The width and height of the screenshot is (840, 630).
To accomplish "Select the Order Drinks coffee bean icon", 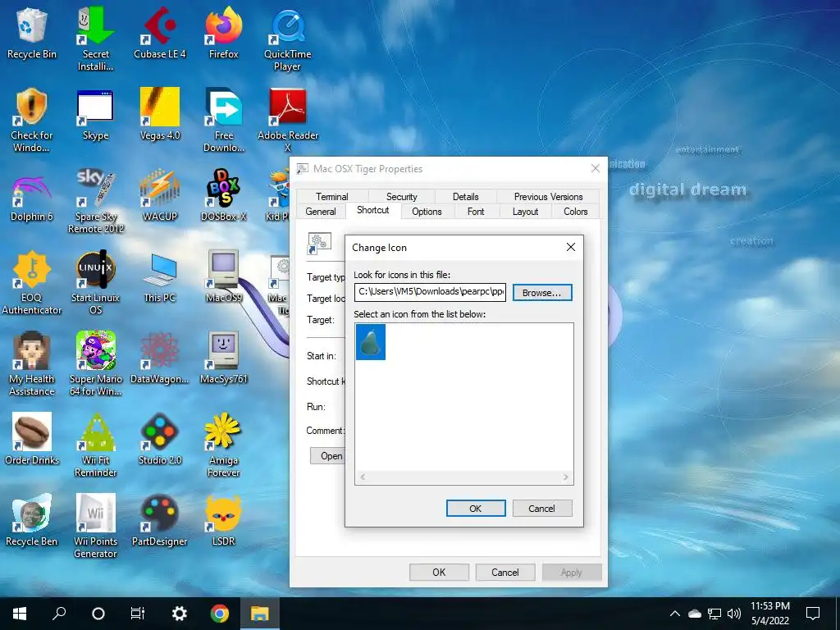I will 32,440.
